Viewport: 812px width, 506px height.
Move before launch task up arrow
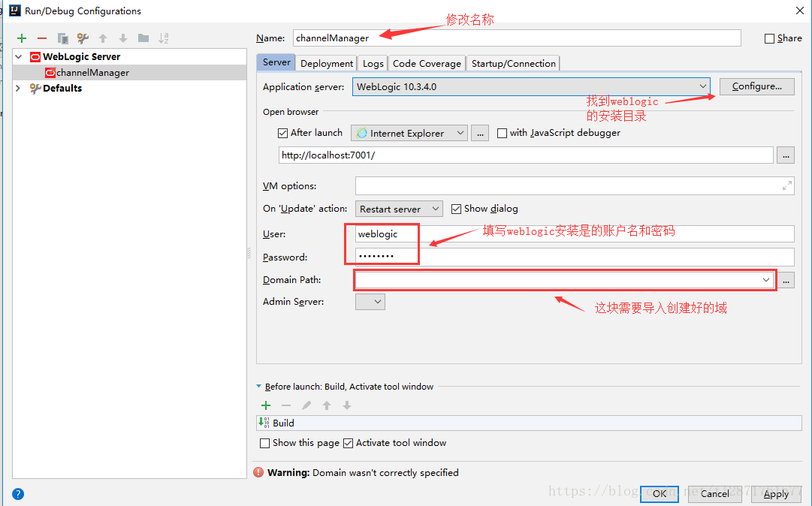(x=327, y=405)
